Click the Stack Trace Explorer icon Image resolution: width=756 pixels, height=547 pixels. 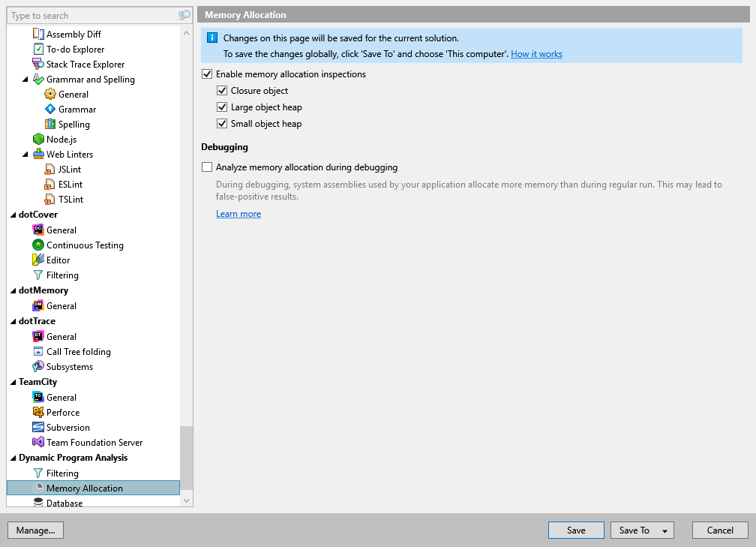(37, 64)
